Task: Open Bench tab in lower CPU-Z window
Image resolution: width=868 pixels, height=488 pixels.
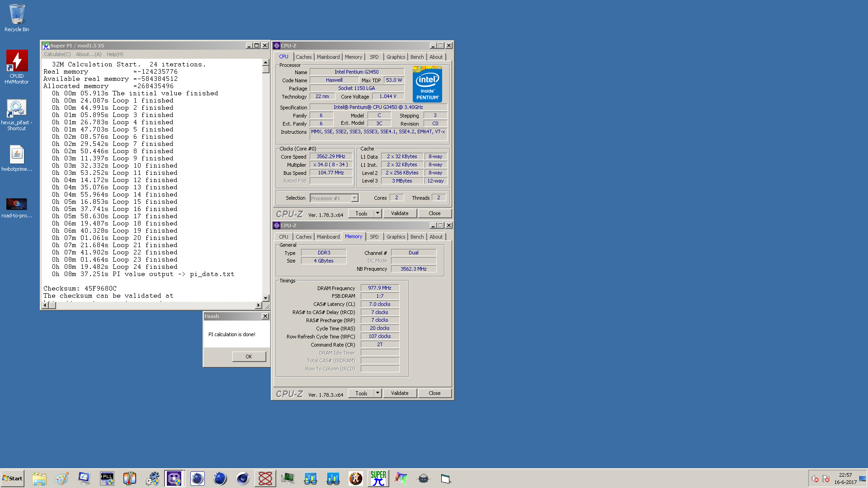Action: (x=417, y=237)
